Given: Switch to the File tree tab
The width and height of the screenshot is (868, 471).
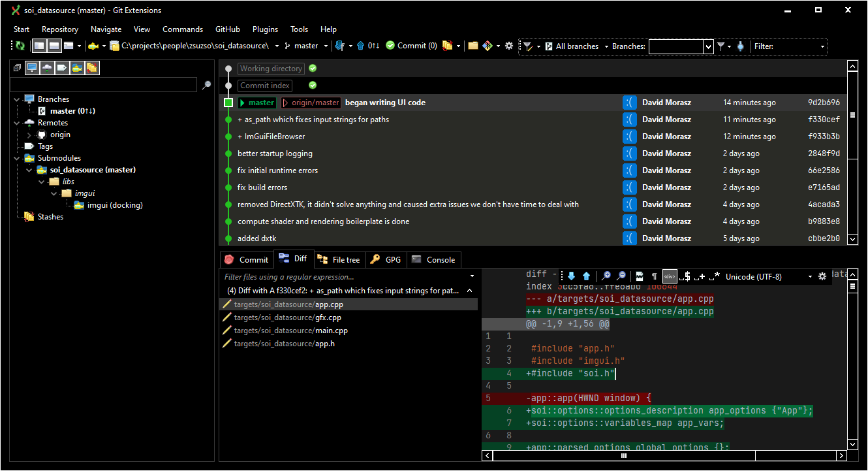Looking at the screenshot, I should 339,260.
